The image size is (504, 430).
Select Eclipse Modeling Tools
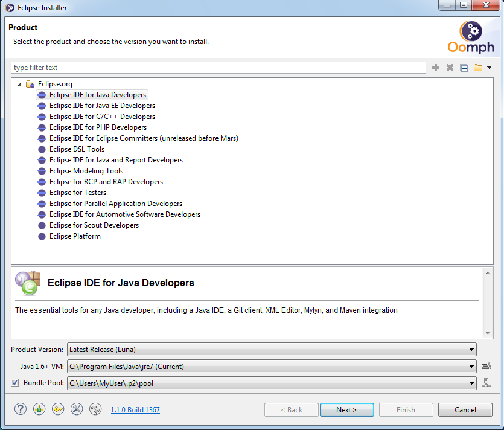[x=86, y=171]
